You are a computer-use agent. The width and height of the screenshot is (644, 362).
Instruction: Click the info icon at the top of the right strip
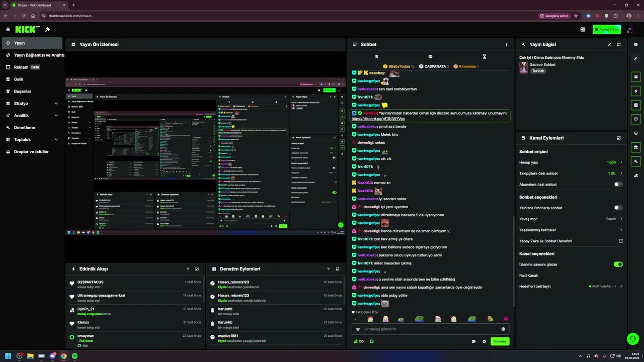pyautogui.click(x=636, y=45)
